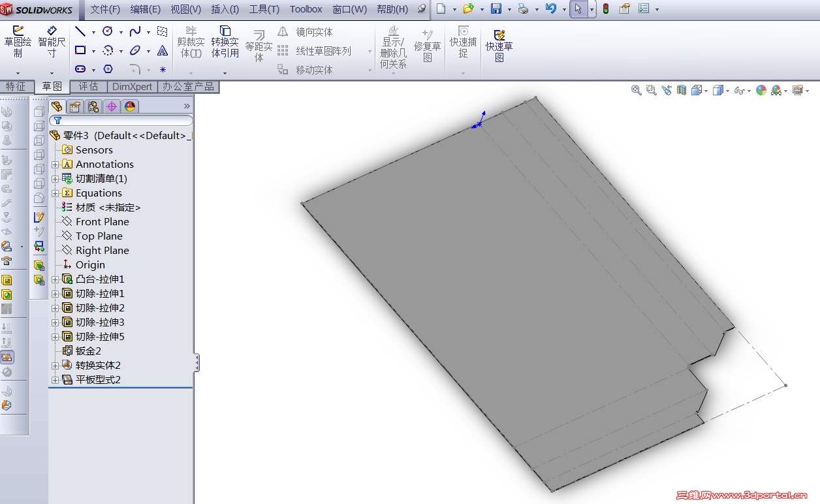Select the Origin tree item
This screenshot has height=504, width=820.
pos(84,265)
